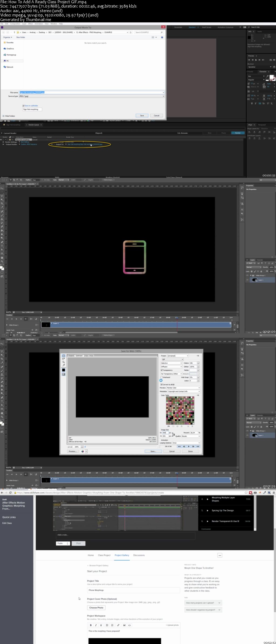Image resolution: width=276 pixels, height=644 pixels.
Task: Insert image in Project Workspace editor
Action: pos(124,625)
